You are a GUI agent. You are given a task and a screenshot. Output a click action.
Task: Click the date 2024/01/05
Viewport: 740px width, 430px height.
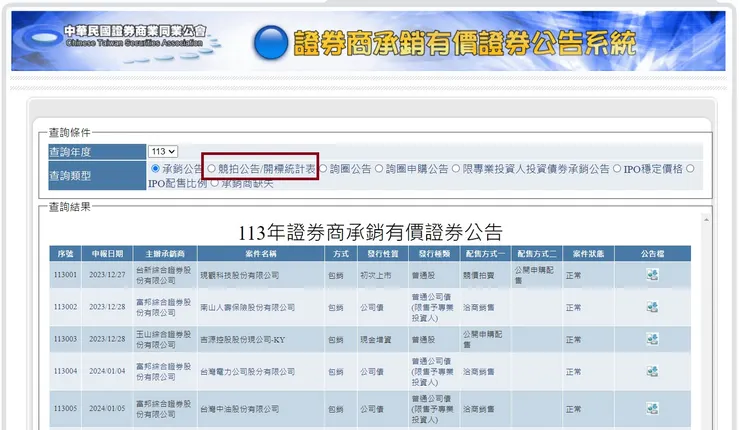coord(108,408)
